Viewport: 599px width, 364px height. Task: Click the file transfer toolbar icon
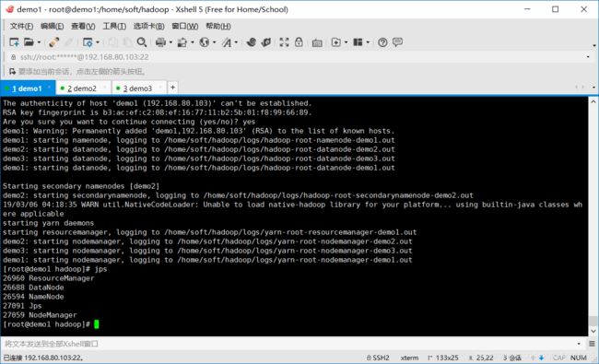click(x=182, y=42)
